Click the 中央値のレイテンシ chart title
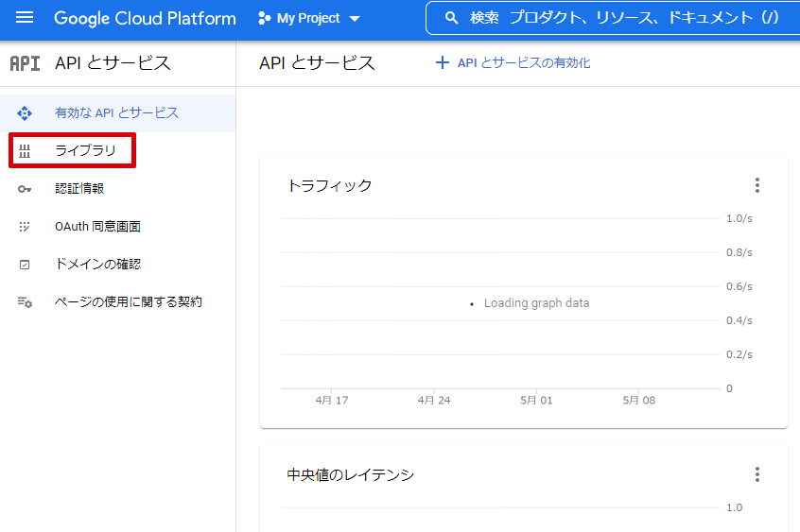 pos(351,475)
